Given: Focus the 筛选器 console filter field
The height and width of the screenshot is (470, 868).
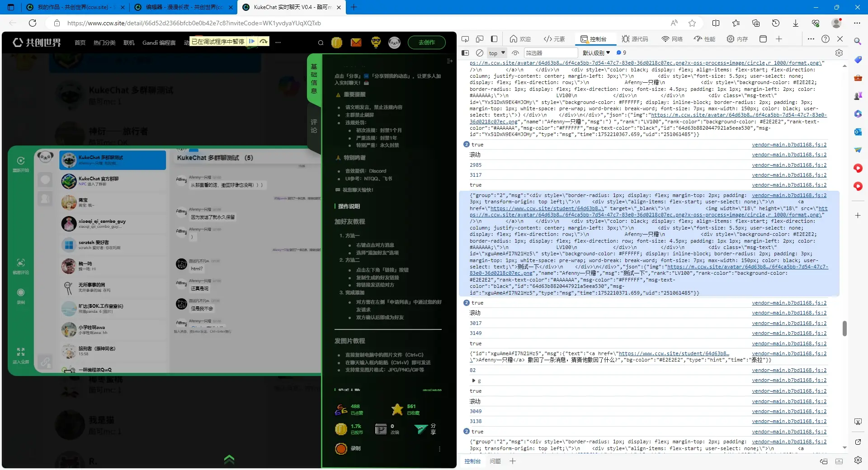Looking at the screenshot, I should 551,53.
